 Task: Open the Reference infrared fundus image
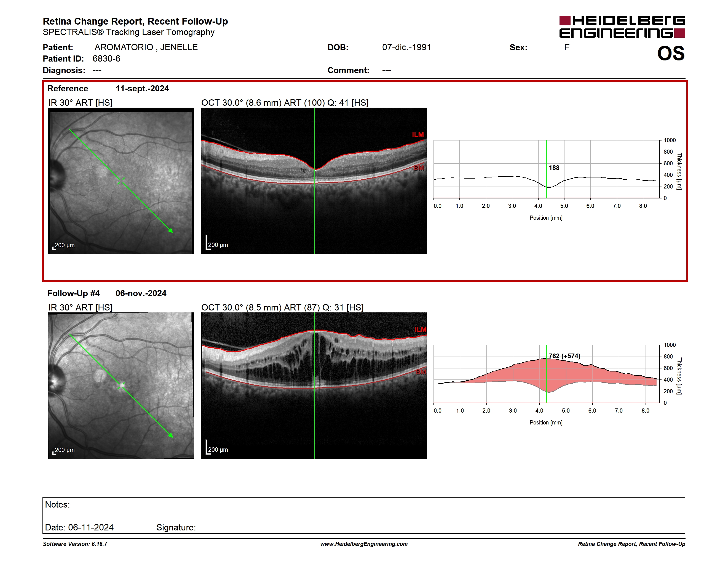click(x=121, y=181)
